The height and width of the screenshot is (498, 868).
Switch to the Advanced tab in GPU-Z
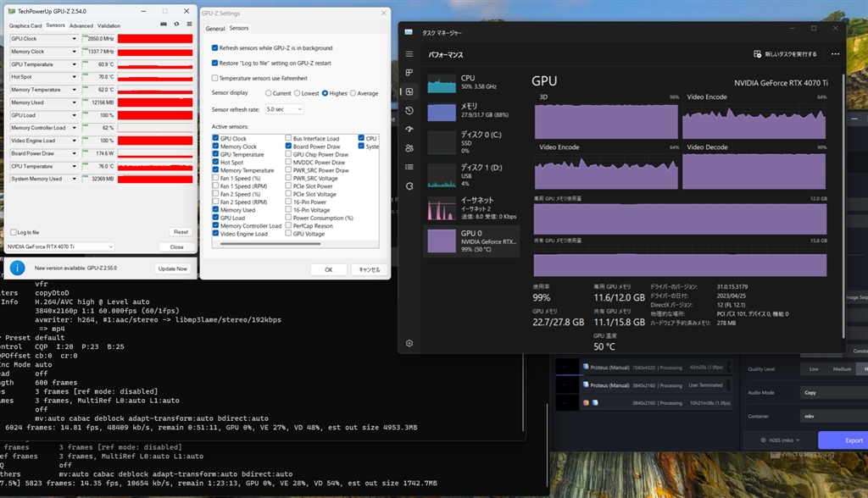81,25
